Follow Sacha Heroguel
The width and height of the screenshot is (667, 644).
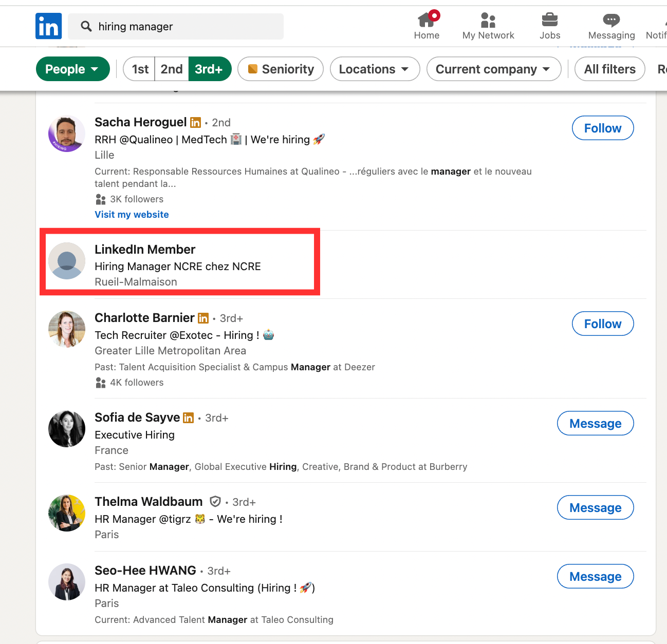click(603, 128)
